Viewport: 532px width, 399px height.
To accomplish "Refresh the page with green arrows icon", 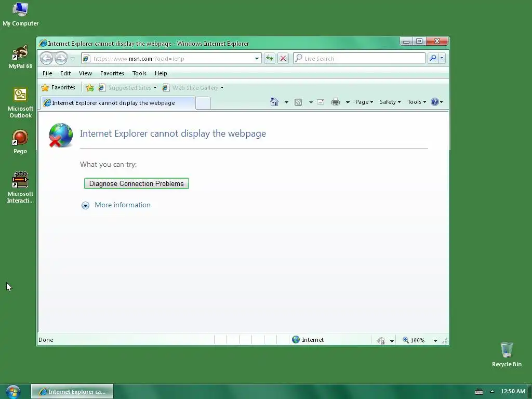I will tap(270, 58).
